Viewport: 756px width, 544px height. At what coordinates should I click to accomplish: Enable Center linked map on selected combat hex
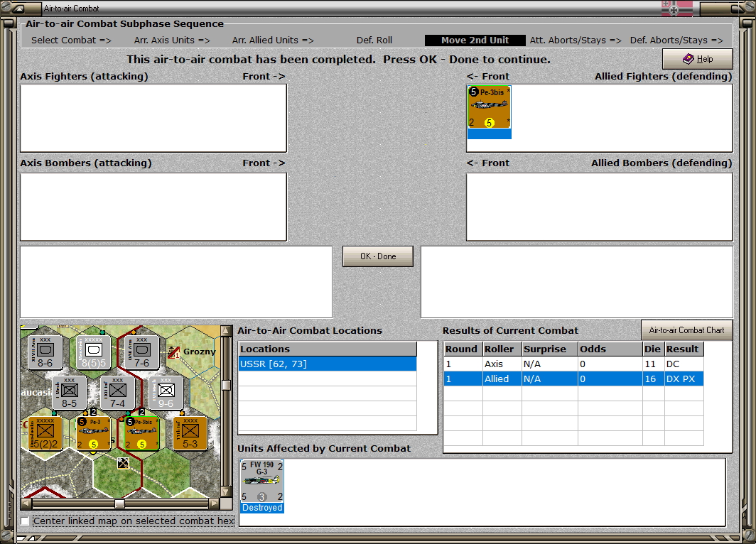click(25, 521)
